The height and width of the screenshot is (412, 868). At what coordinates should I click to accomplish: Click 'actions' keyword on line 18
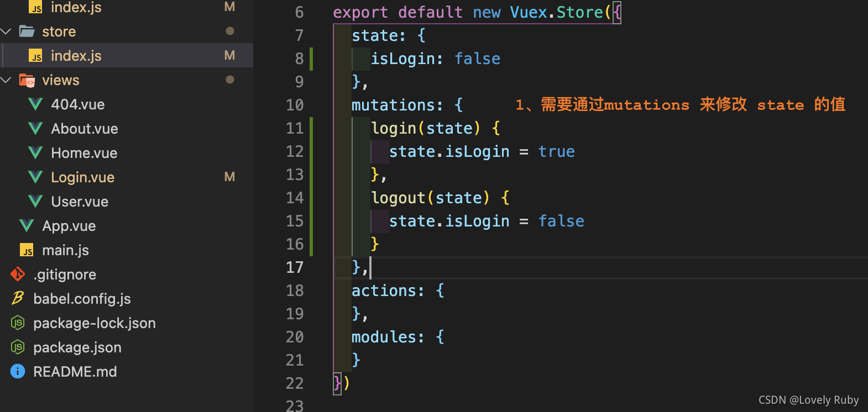[x=384, y=290]
